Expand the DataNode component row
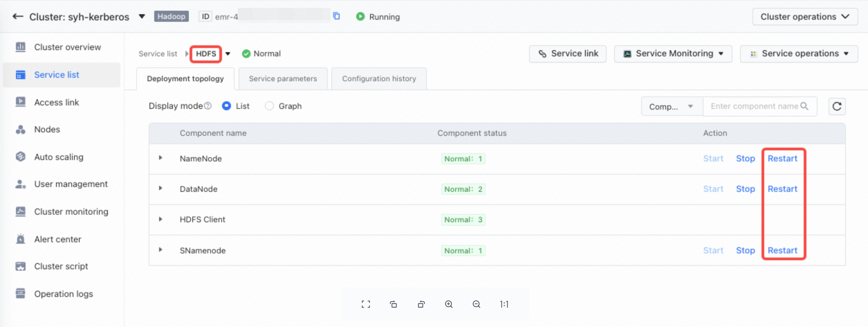Image resolution: width=868 pixels, height=327 pixels. [x=160, y=188]
